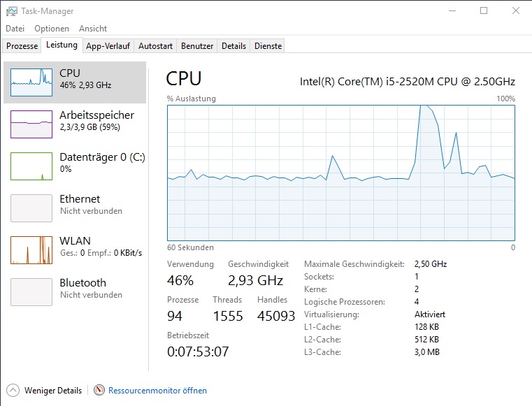
Task: Click the Ressourcenmonitor öffnen link
Action: (x=157, y=391)
